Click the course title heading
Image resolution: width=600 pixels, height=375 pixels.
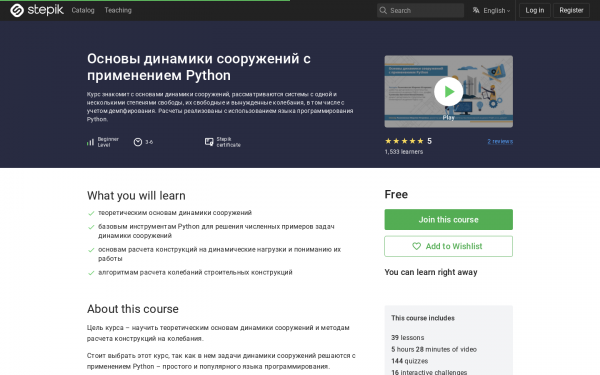[x=199, y=67]
